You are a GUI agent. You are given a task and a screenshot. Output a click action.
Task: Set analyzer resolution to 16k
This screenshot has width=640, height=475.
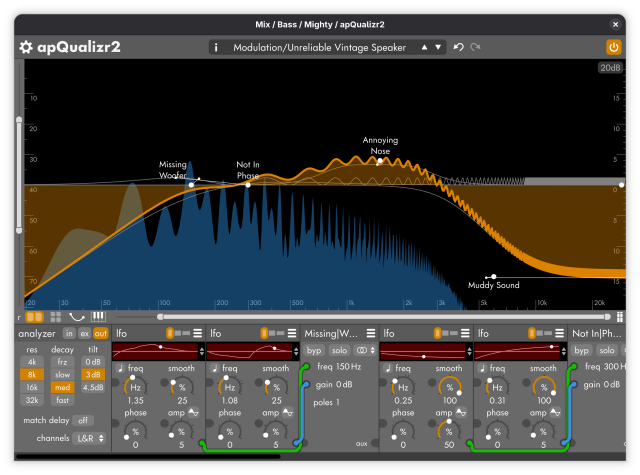coord(32,387)
